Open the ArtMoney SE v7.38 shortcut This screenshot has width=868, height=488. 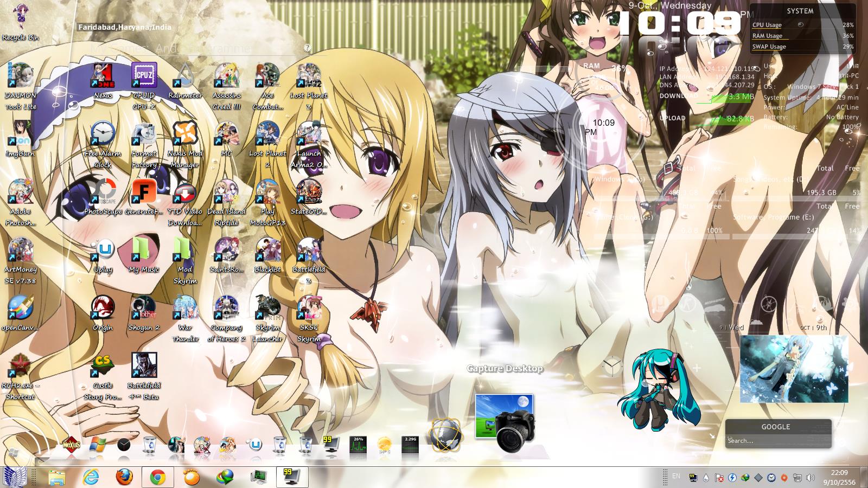pos(21,261)
